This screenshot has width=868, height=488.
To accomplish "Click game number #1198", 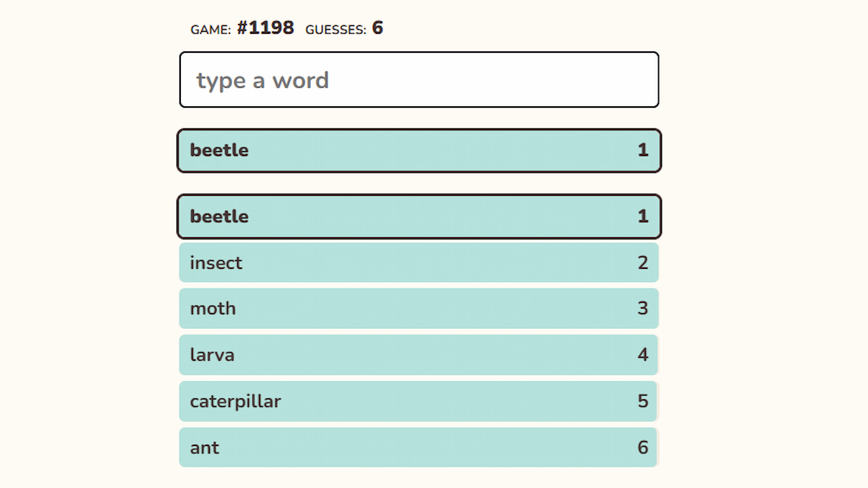I will coord(265,28).
